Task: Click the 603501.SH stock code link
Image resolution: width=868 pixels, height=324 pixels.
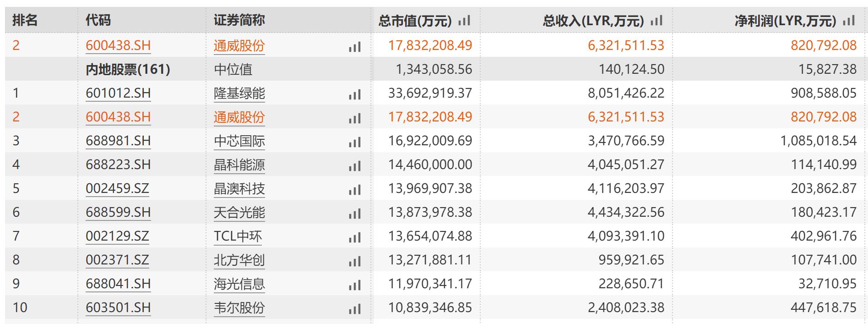Action: [118, 308]
